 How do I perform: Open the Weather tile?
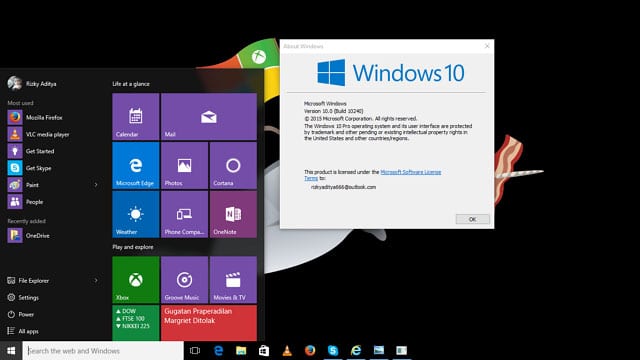(136, 214)
